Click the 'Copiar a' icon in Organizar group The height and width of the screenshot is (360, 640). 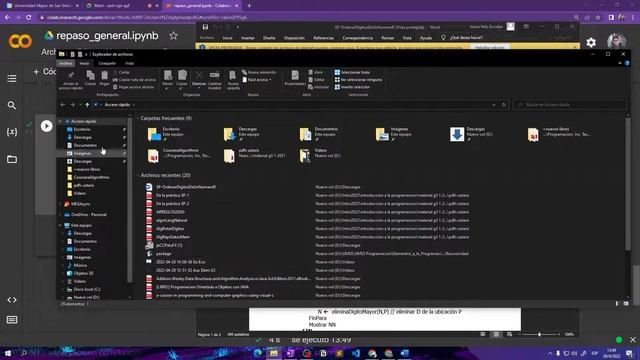[182, 75]
